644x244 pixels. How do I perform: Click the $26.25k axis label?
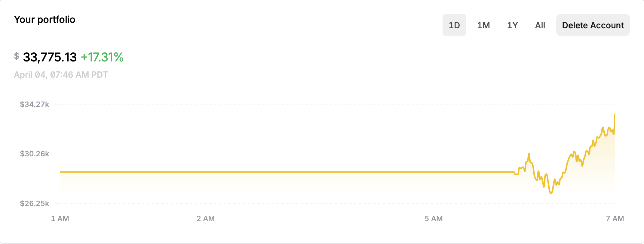coord(35,203)
